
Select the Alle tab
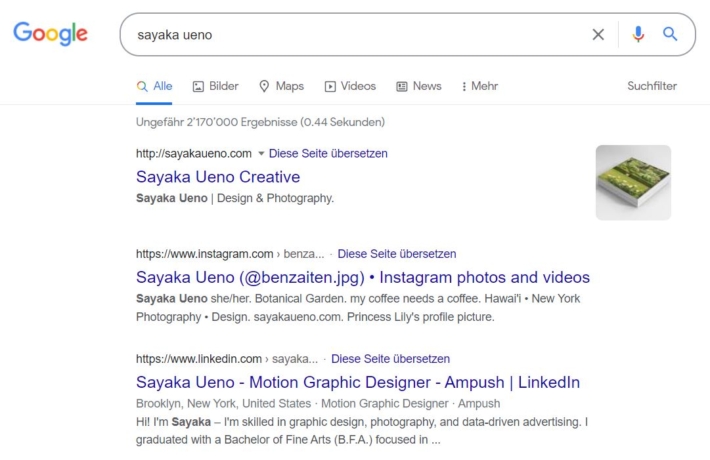[154, 86]
